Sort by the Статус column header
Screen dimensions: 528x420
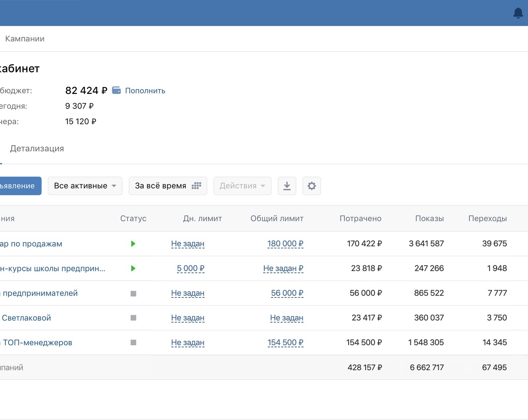pyautogui.click(x=133, y=218)
